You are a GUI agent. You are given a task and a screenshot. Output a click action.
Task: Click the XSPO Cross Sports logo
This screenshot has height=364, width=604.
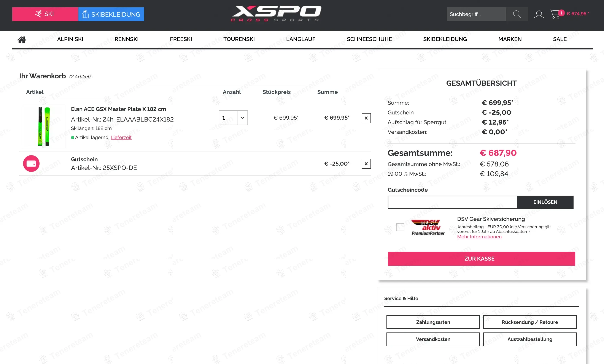(276, 14)
